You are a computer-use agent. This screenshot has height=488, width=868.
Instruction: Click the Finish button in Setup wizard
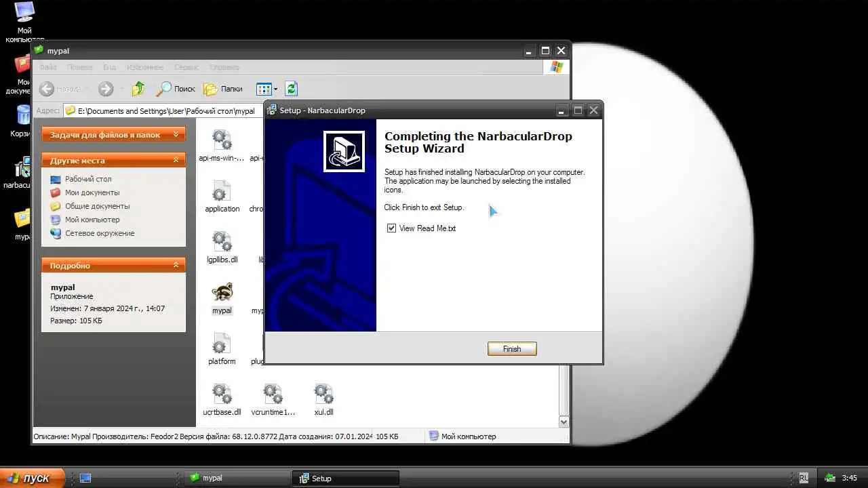pyautogui.click(x=512, y=349)
